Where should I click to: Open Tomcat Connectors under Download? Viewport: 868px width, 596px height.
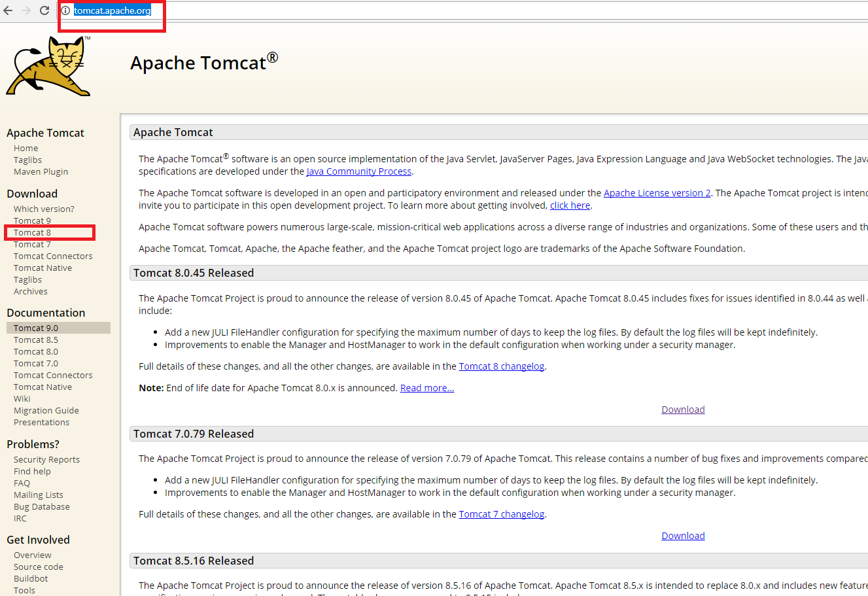(53, 256)
